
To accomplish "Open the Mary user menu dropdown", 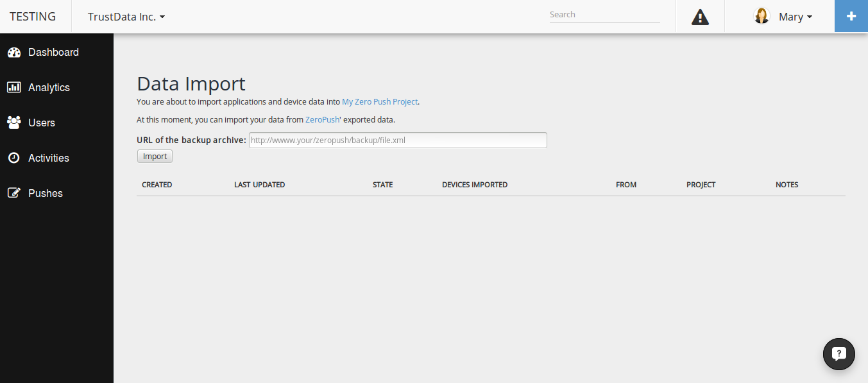I will tap(796, 17).
